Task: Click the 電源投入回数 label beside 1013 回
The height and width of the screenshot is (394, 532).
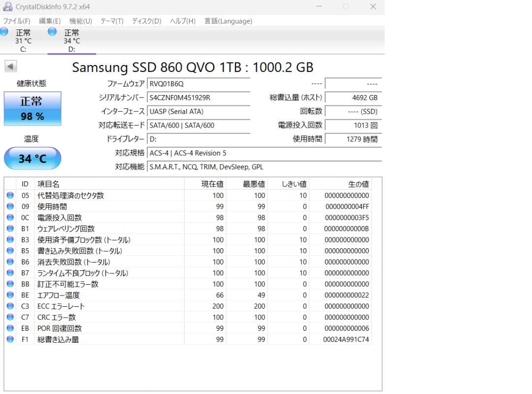Action: coord(300,125)
